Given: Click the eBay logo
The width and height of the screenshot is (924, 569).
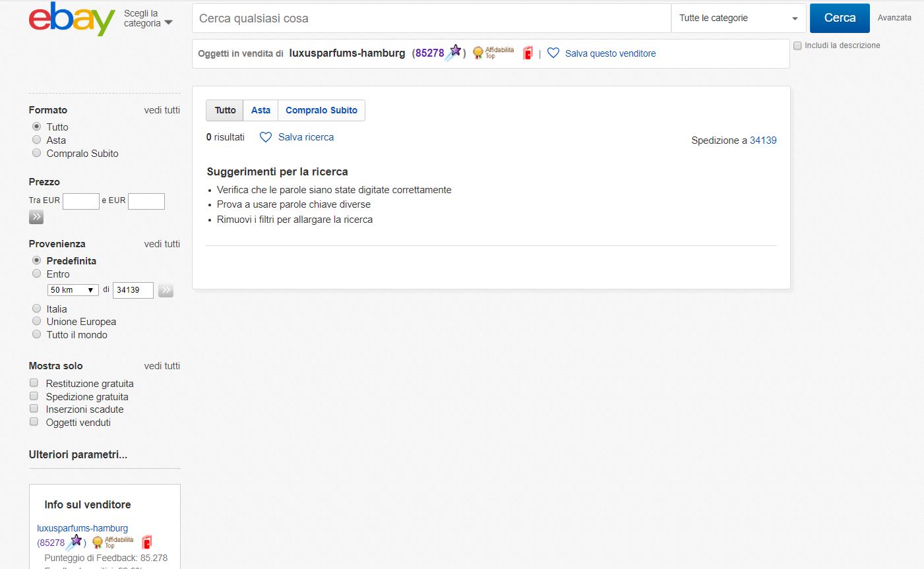Looking at the screenshot, I should (71, 19).
